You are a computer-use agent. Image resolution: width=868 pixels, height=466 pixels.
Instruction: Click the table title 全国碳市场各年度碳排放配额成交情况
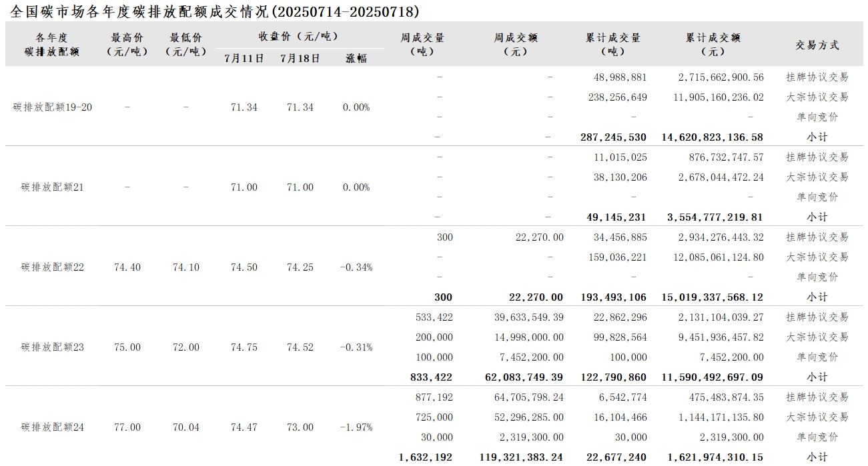pyautogui.click(x=141, y=11)
